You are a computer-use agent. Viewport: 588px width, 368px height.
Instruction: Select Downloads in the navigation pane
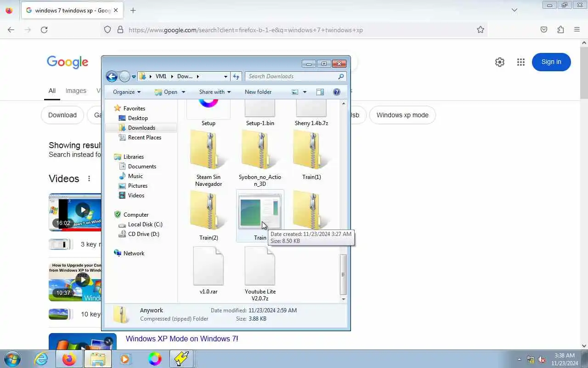coord(141,128)
